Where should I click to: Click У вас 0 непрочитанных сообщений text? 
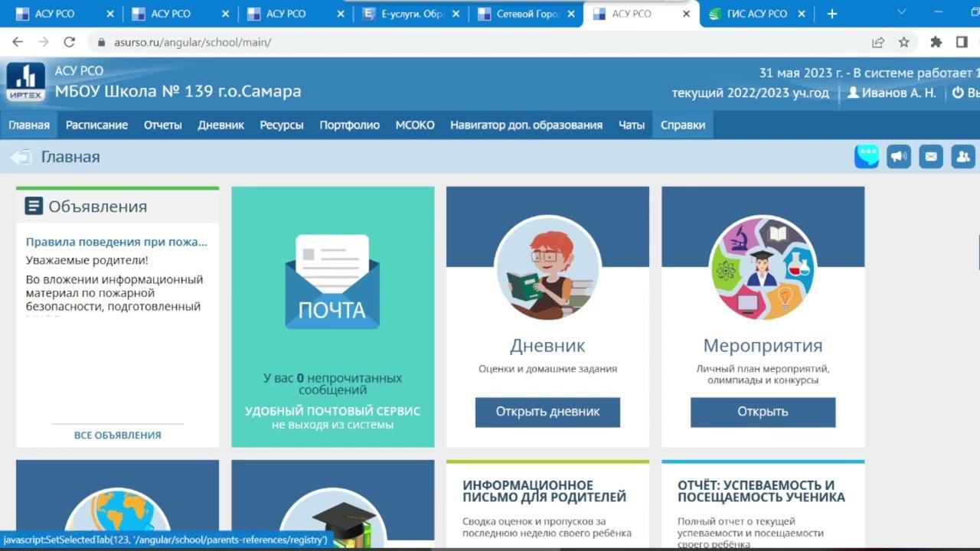click(x=332, y=384)
